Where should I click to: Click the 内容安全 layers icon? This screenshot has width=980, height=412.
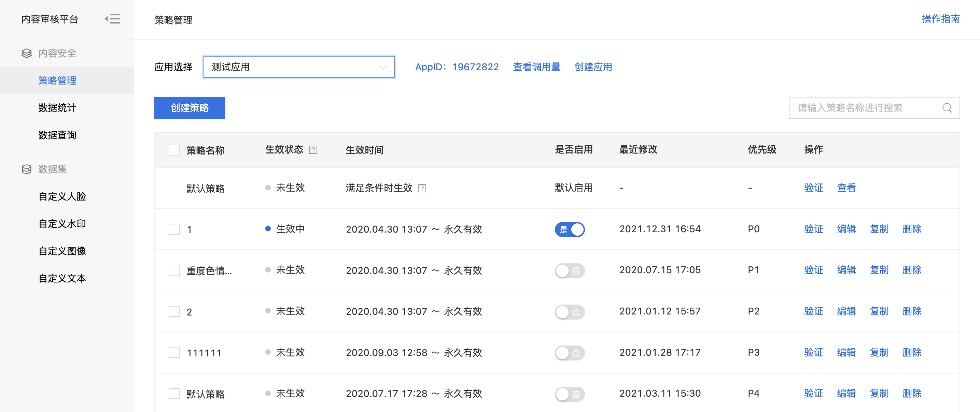(27, 53)
